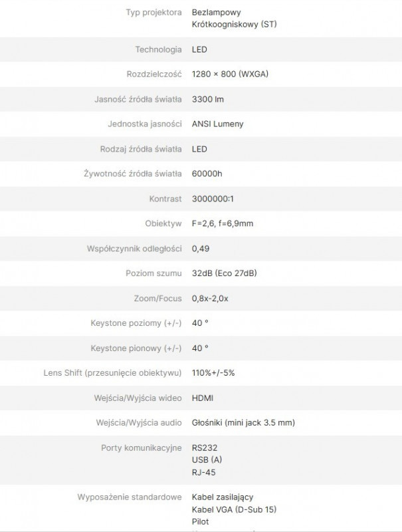
Task: Click the "Kabel VGA (D-Sub 15)" equipment entry
Action: tap(234, 509)
